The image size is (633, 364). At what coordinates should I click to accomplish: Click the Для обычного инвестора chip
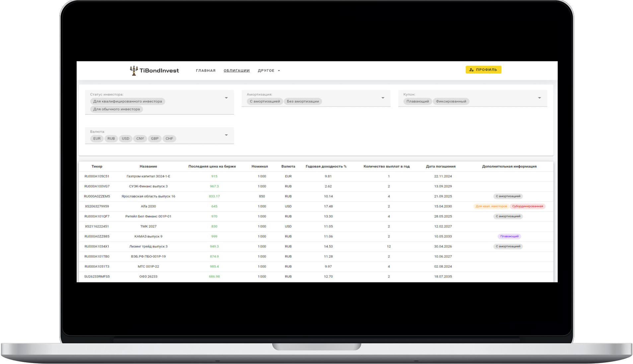[x=116, y=109]
